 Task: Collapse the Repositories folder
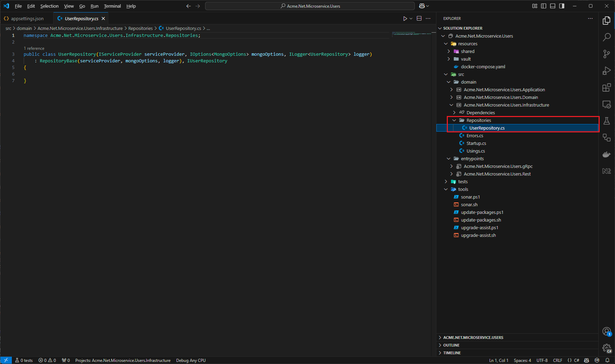(454, 120)
